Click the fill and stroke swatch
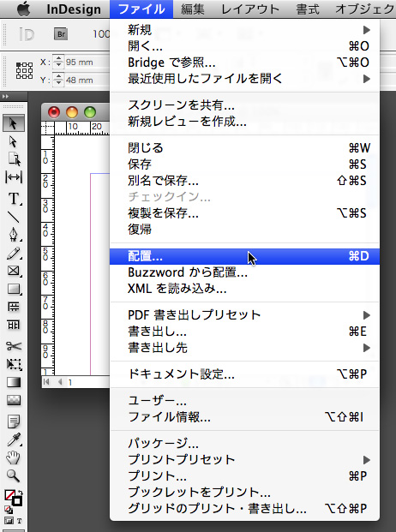Screen dimensions: 396x532 tap(13, 498)
